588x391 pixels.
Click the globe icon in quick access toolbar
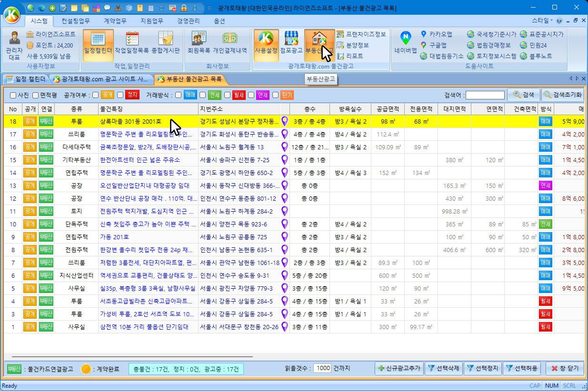[x=31, y=8]
